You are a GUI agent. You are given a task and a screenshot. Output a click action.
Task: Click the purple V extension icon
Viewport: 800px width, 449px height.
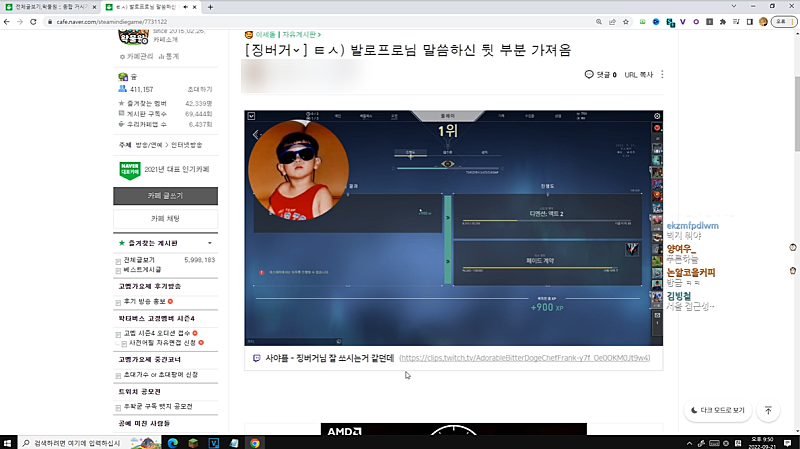(x=683, y=22)
